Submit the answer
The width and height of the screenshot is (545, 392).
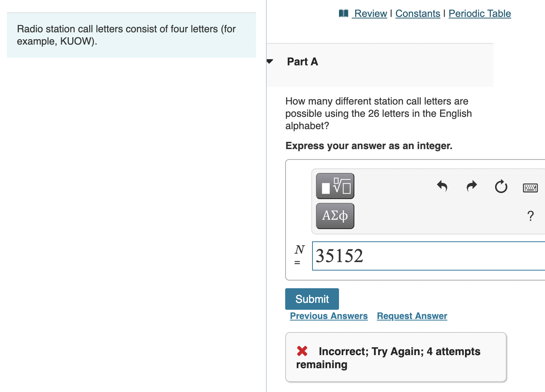312,299
